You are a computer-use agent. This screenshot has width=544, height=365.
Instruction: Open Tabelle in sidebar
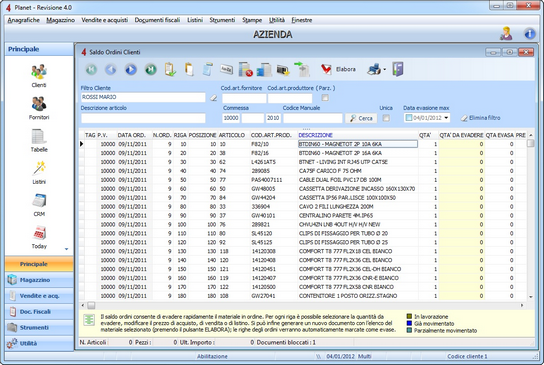coord(39,140)
